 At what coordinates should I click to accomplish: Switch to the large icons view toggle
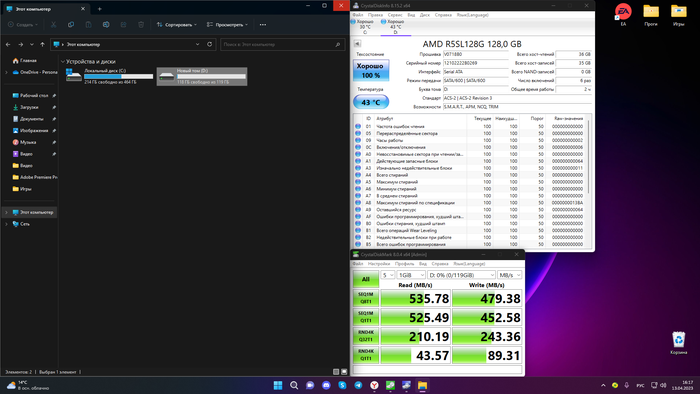click(344, 372)
